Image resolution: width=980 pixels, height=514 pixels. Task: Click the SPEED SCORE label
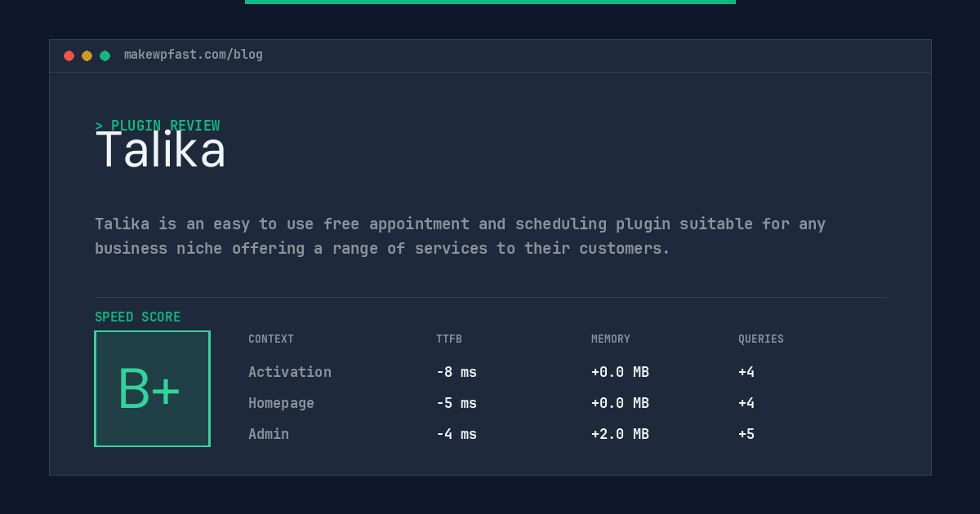tap(138, 317)
